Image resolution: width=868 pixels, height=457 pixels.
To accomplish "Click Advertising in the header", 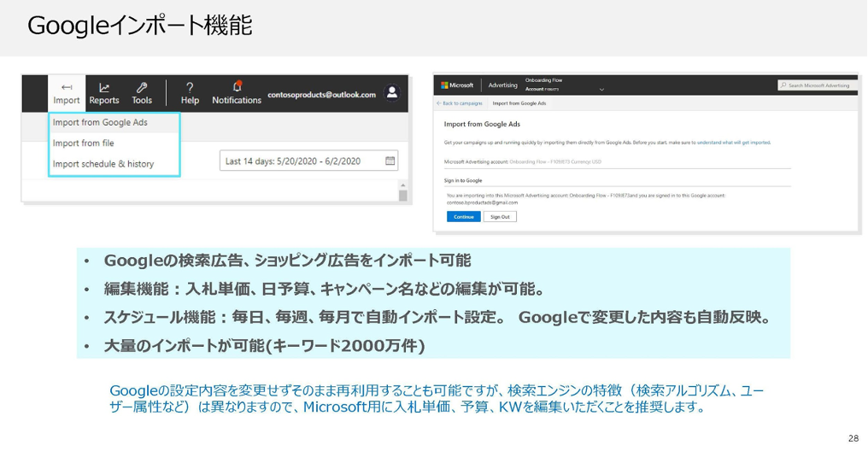I will click(502, 85).
